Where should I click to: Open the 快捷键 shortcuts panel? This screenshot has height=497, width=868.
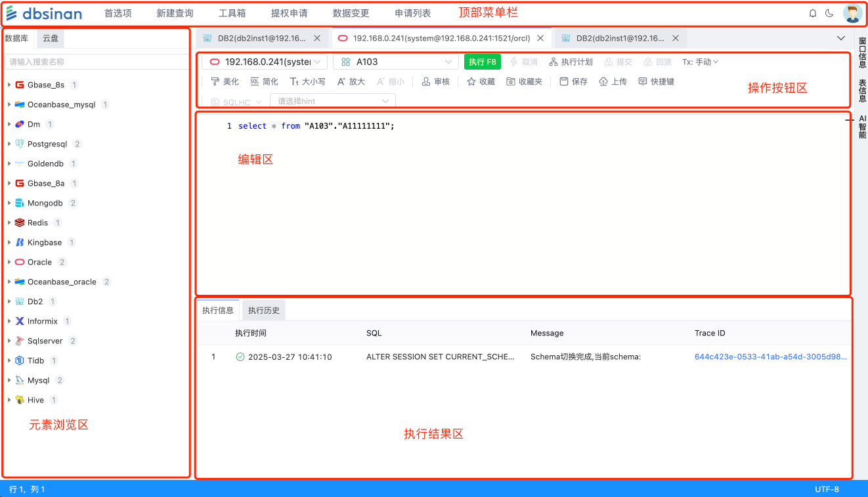coord(643,81)
